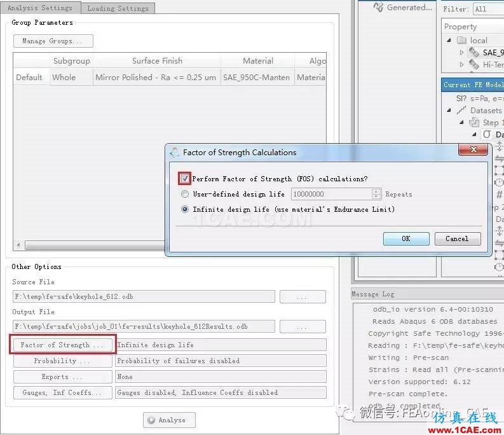Collapse the local folder node
Image resolution: width=504 pixels, height=435 pixels.
(449, 40)
